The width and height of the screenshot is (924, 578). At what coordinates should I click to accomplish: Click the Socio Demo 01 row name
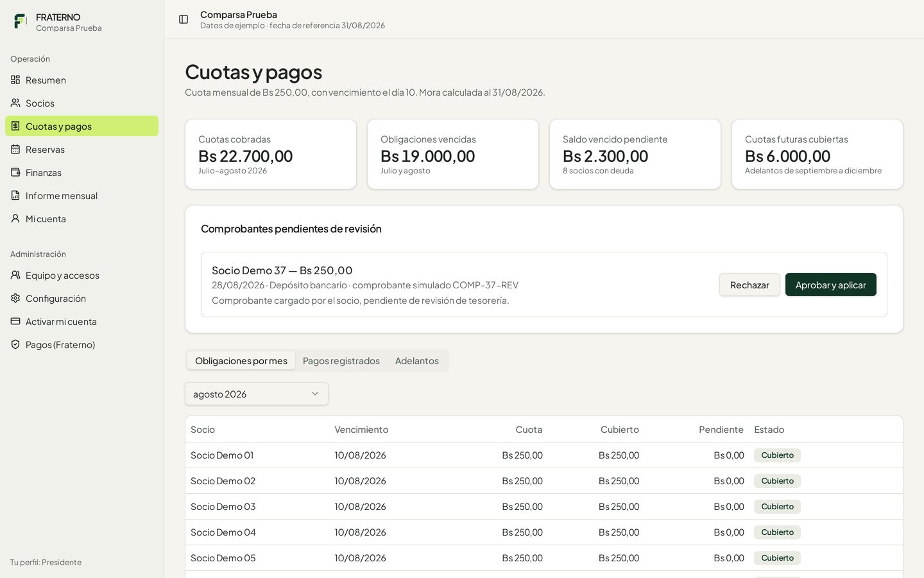[x=222, y=455]
